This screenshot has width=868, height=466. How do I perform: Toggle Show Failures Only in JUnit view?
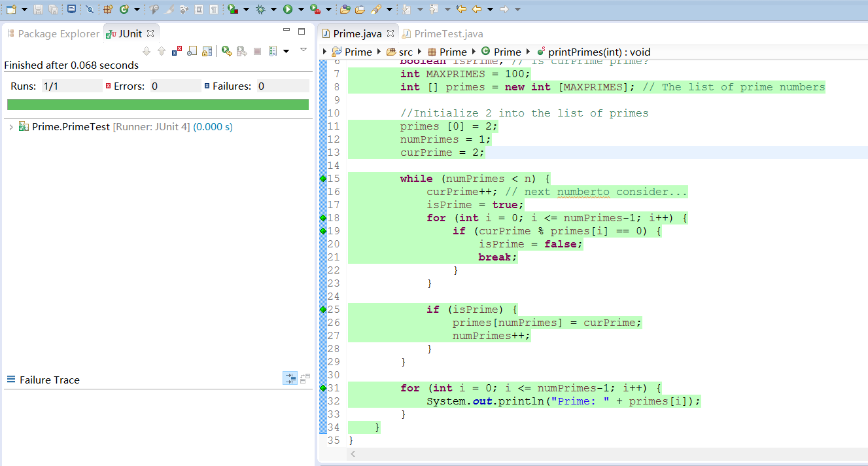click(x=177, y=51)
